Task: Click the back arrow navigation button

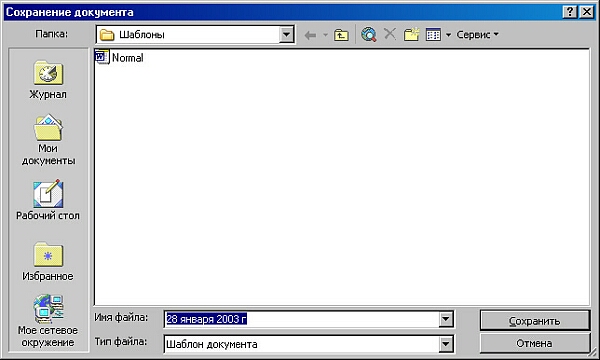Action: (310, 35)
